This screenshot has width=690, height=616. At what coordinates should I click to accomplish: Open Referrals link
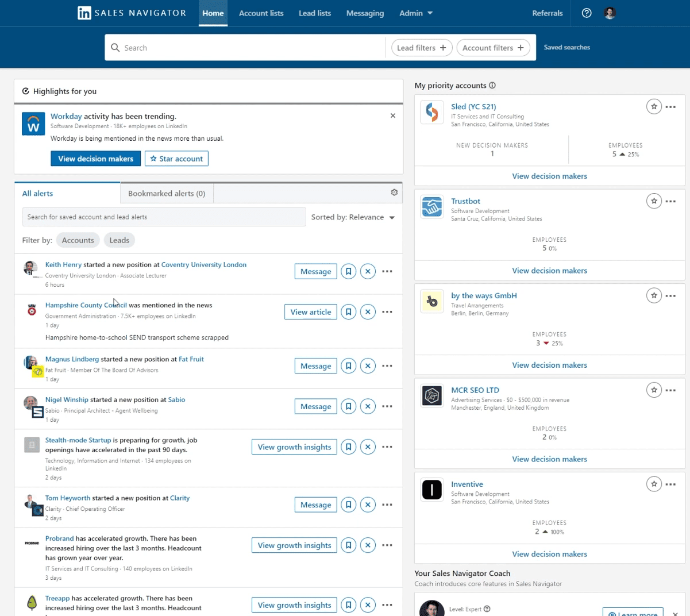(548, 13)
